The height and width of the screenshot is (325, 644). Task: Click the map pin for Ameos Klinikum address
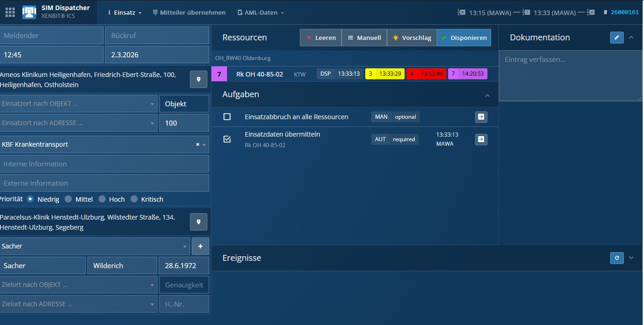(x=199, y=80)
